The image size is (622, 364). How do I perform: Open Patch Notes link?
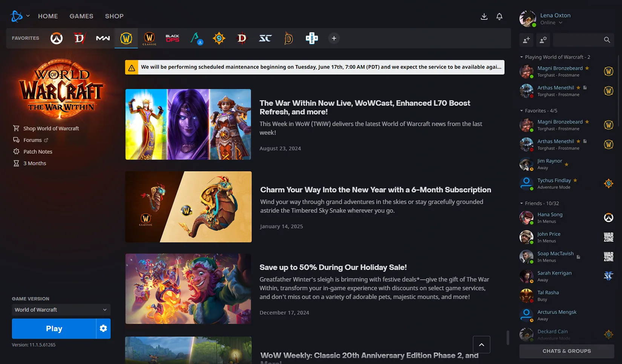(x=33, y=152)
